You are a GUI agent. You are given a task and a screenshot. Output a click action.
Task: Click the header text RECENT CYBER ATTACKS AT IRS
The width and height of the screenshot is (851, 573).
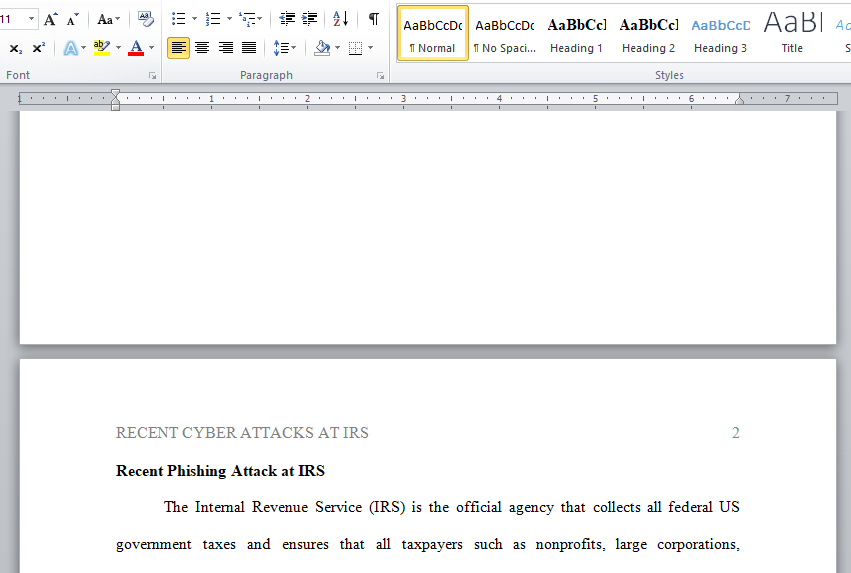click(242, 433)
